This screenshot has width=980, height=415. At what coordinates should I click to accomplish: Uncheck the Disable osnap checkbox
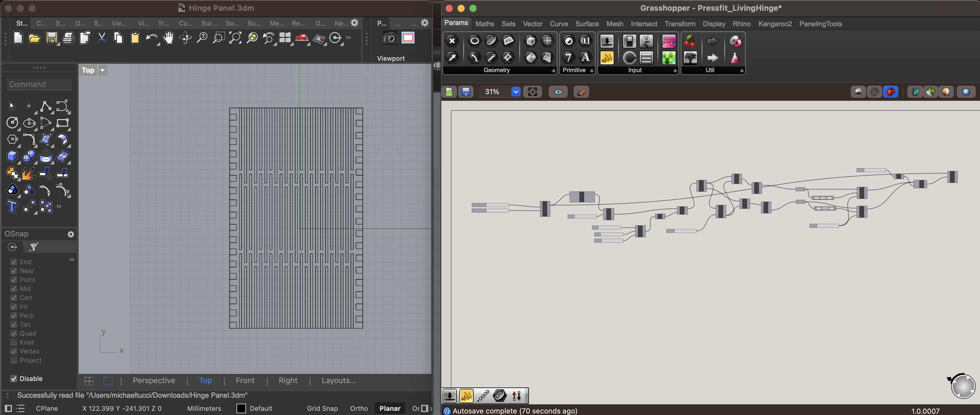(x=14, y=378)
